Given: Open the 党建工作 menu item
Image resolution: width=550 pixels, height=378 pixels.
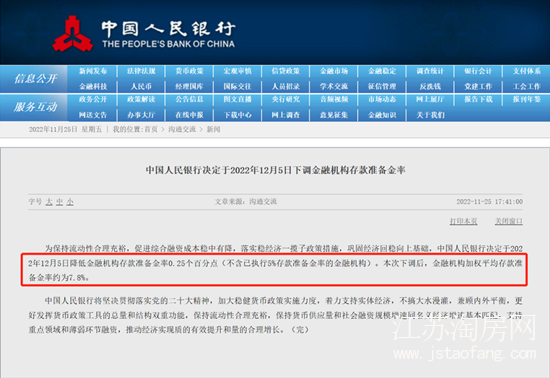Looking at the screenshot, I should tap(478, 86).
